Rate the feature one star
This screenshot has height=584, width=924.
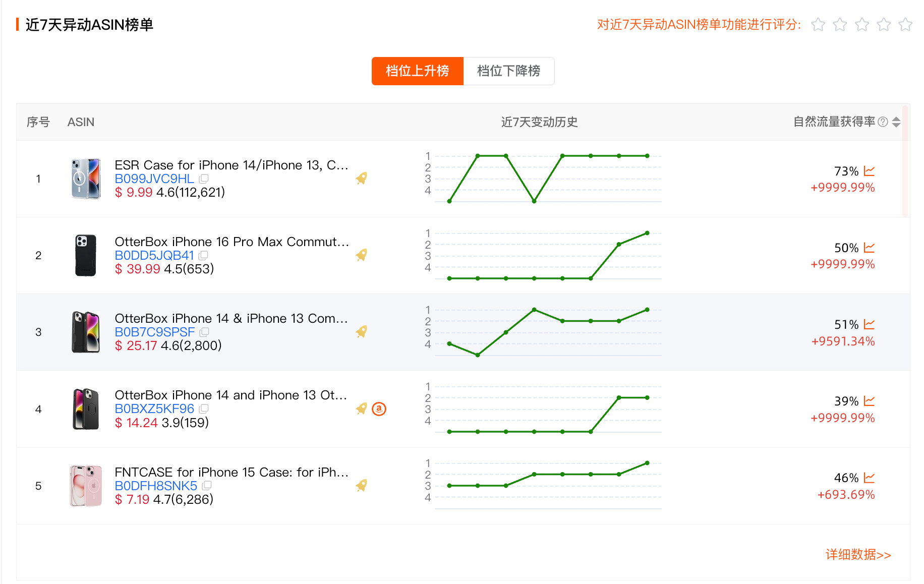coord(818,24)
